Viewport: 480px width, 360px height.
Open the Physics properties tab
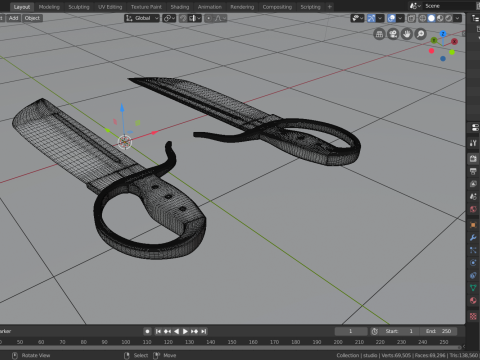click(x=473, y=263)
